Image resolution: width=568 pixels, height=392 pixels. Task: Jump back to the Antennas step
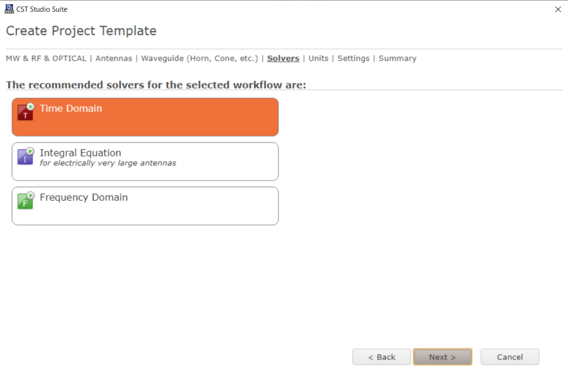[114, 58]
